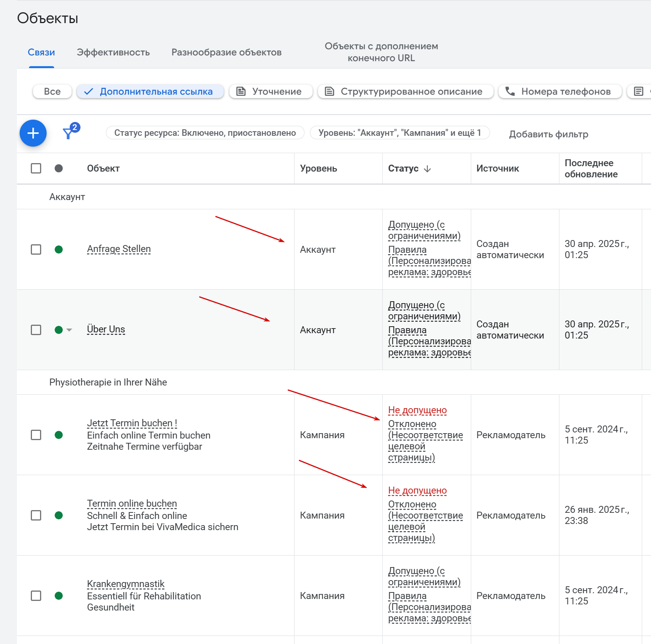Click the Все filter chip

coord(52,92)
